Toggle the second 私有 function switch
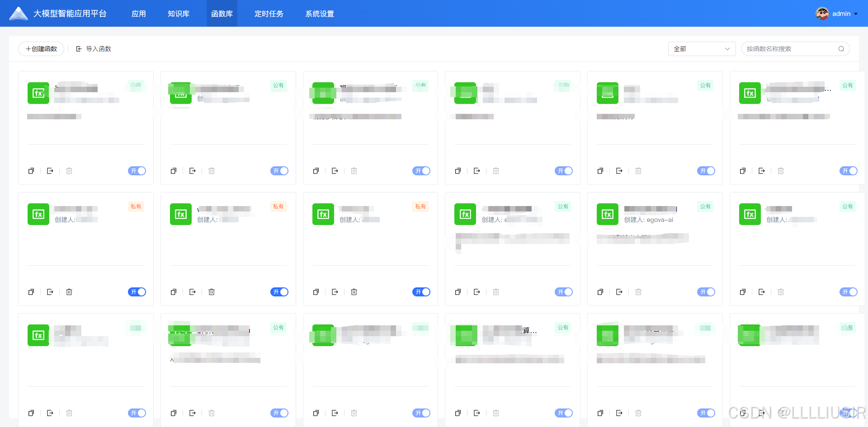868x427 pixels. [279, 292]
